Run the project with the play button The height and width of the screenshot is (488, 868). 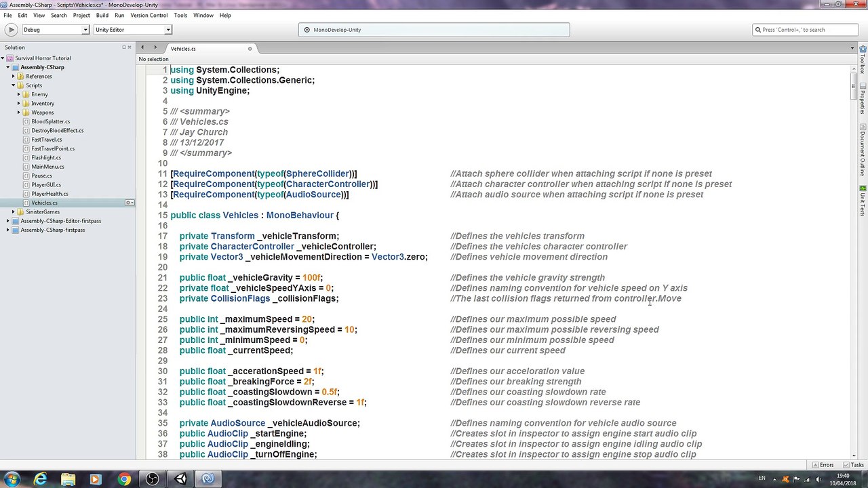click(x=11, y=30)
